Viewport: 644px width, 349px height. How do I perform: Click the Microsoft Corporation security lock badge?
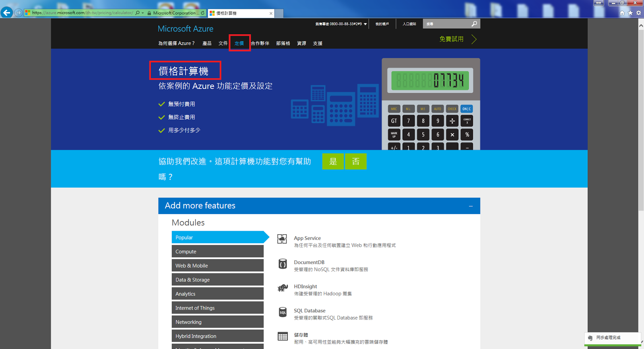(173, 13)
